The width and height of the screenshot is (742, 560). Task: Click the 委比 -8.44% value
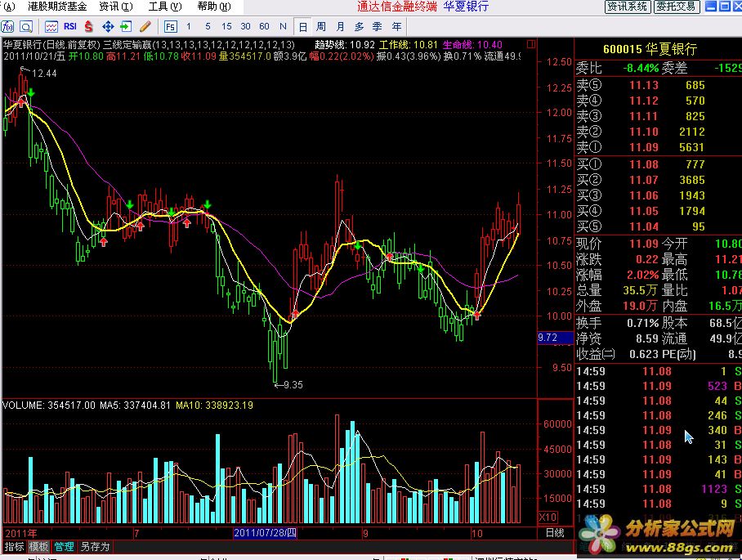pos(641,68)
